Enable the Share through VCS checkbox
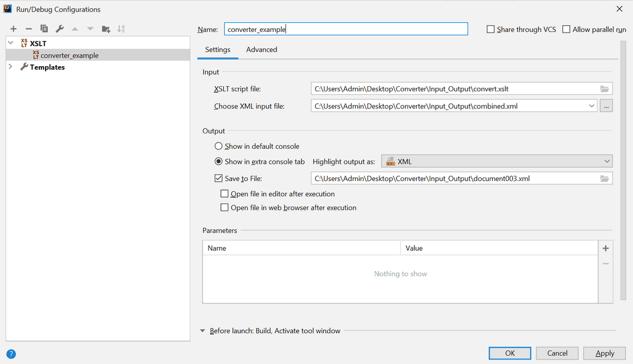The width and height of the screenshot is (633, 364). pos(491,30)
